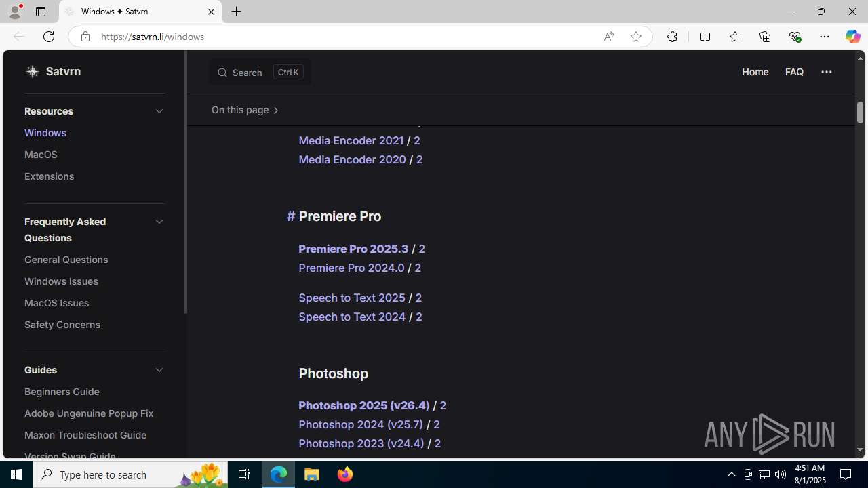Screen dimensions: 868x488
Task: Click the Windows taskbar search box
Action: pos(130,474)
